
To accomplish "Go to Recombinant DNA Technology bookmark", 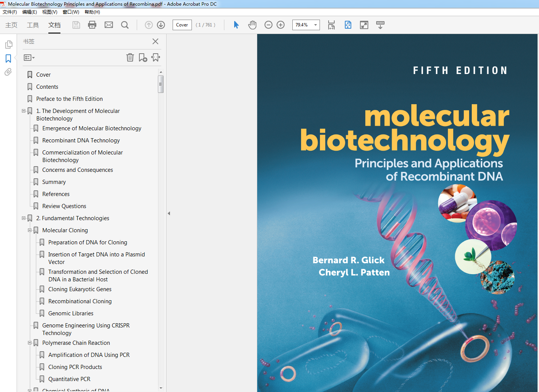I will [x=81, y=140].
